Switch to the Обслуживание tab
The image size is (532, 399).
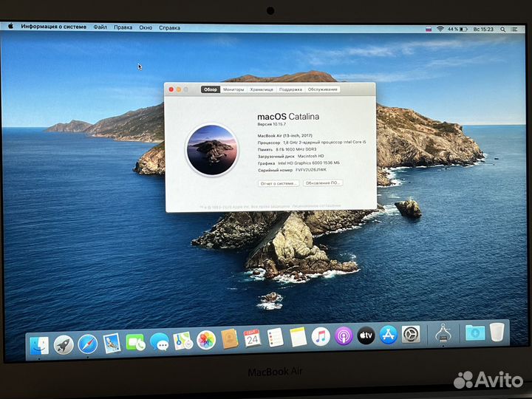coord(323,89)
